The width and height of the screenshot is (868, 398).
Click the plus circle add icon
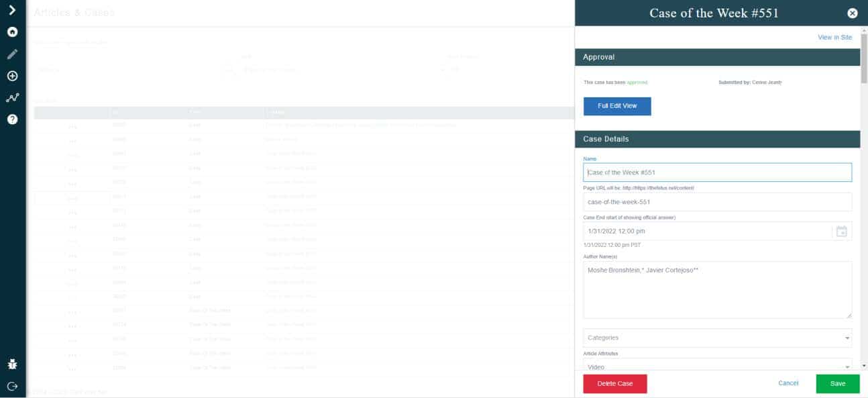point(12,76)
